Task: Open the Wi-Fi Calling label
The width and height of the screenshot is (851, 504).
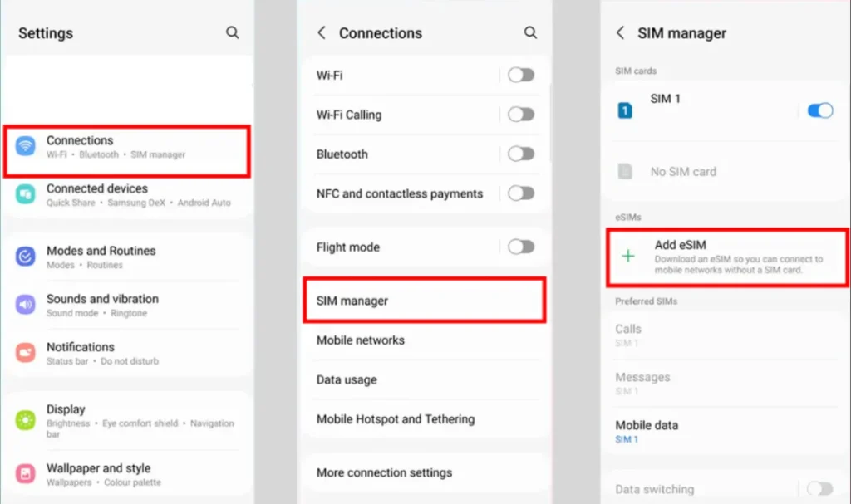Action: 349,115
